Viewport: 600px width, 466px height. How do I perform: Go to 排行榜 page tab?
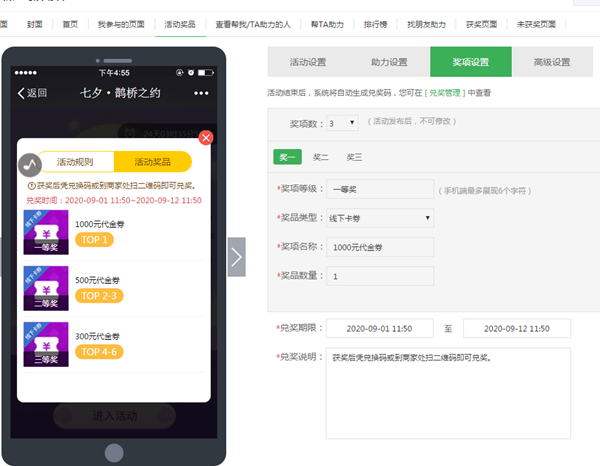375,24
